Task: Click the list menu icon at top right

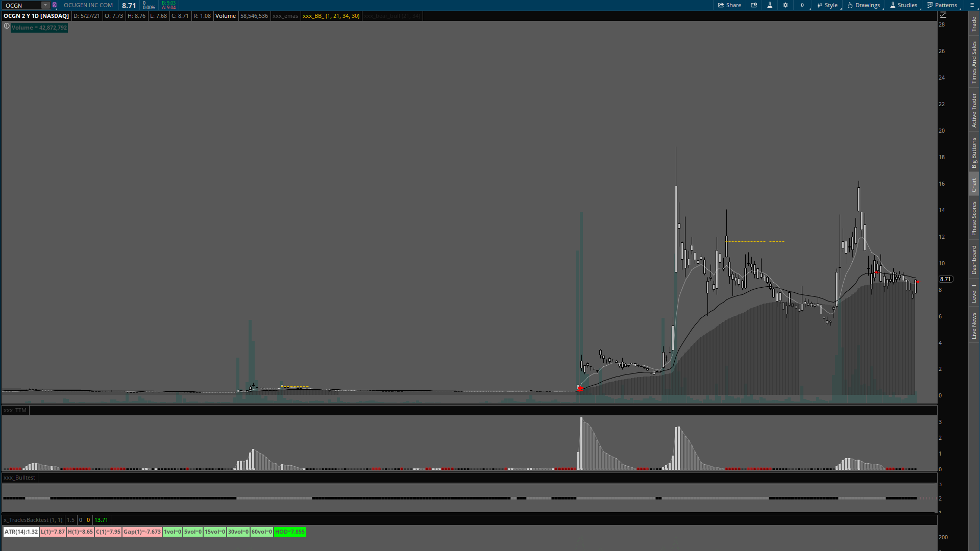Action: (971, 5)
